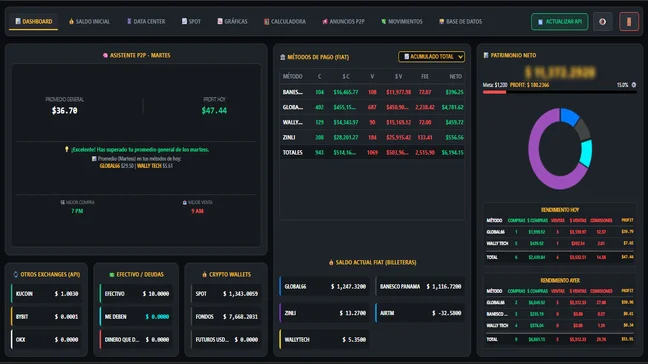The height and width of the screenshot is (364, 648).
Task: Click the EFECTIVO $ 10.0000 card
Action: (x=136, y=294)
